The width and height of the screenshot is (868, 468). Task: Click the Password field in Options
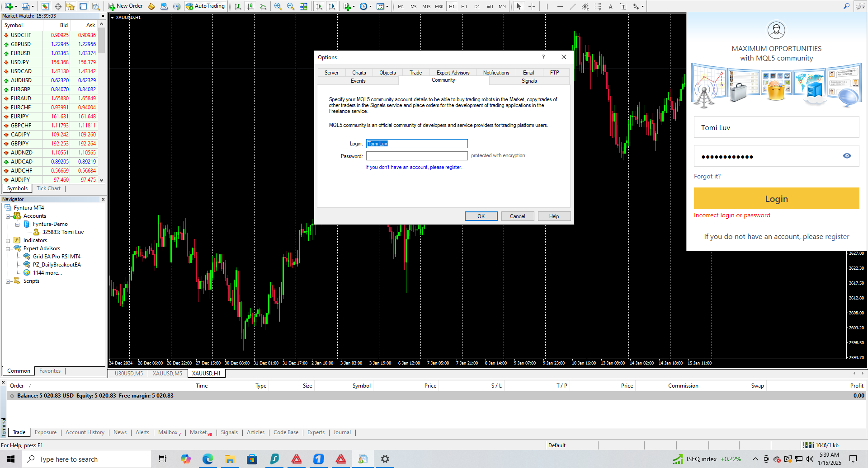tap(417, 156)
